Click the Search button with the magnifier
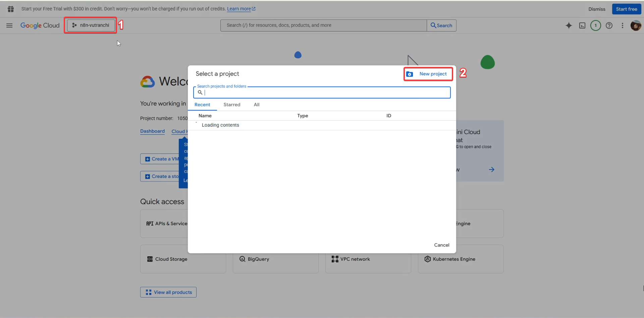This screenshot has height=318, width=644. 441,25
